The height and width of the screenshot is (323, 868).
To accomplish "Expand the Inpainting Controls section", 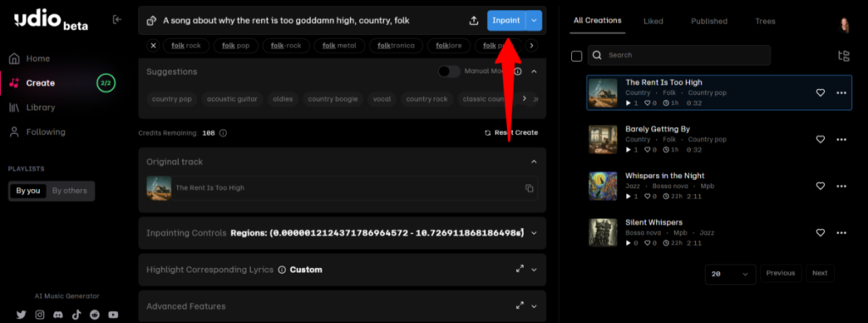I will (534, 232).
